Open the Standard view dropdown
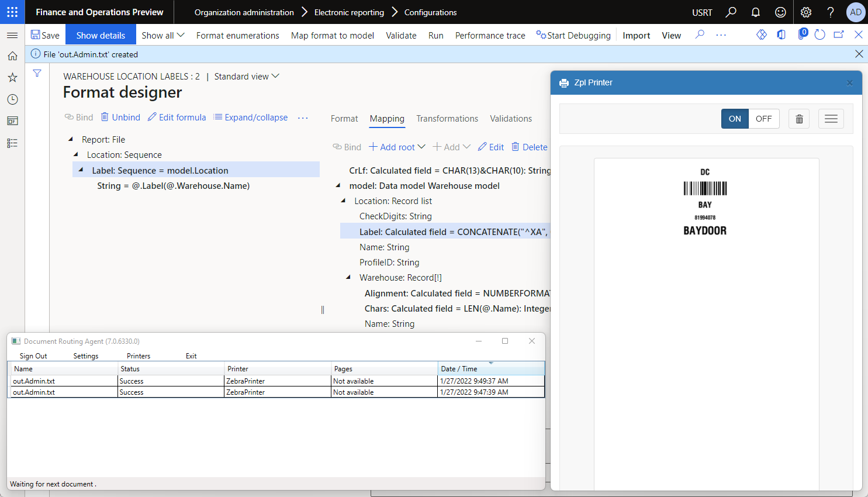The width and height of the screenshot is (868, 497). tap(247, 77)
